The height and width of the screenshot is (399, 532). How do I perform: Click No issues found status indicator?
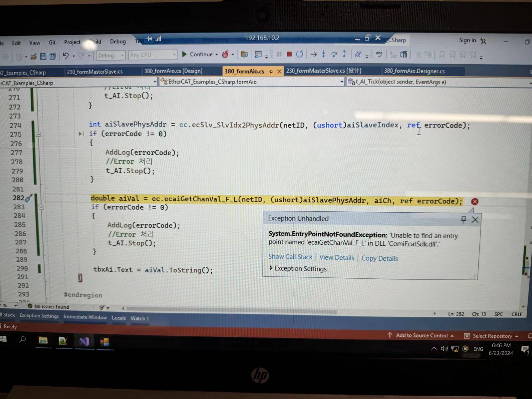point(49,306)
